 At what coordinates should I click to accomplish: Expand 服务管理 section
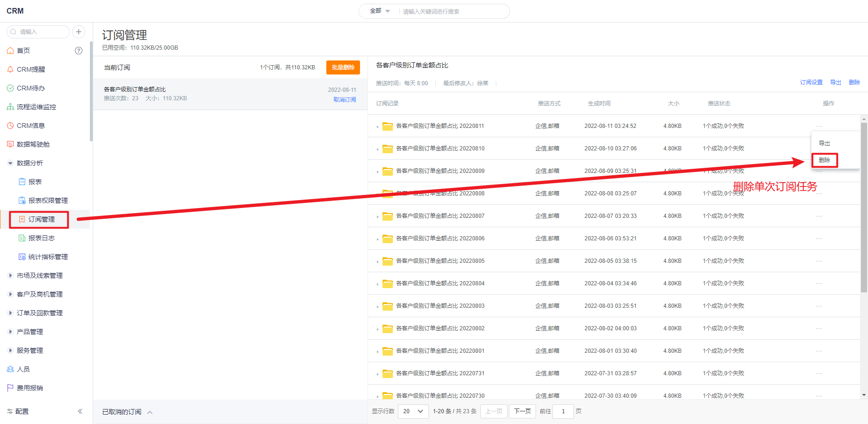[10, 350]
